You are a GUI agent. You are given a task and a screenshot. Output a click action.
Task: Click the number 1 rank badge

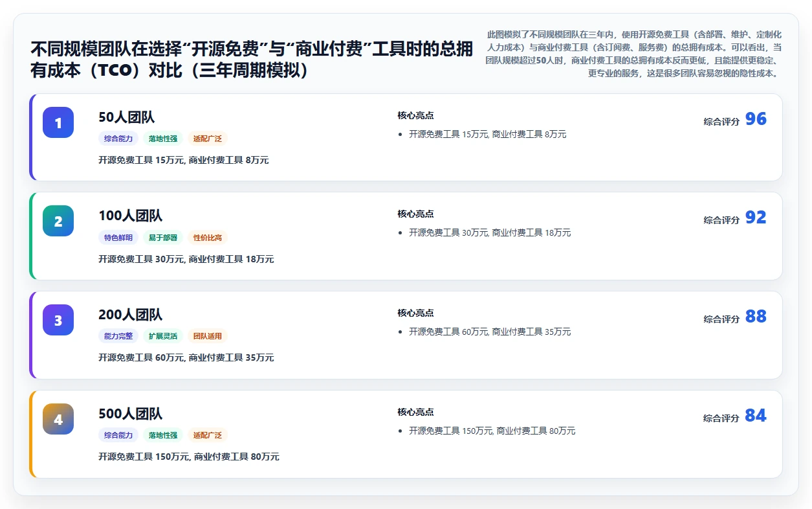click(x=58, y=122)
